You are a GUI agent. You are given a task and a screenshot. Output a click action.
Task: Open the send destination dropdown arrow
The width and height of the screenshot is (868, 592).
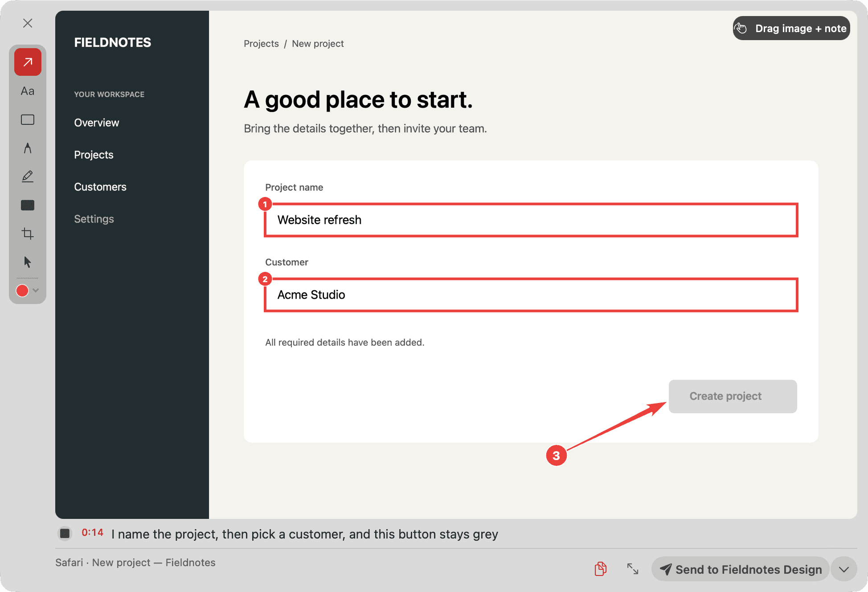[844, 569]
